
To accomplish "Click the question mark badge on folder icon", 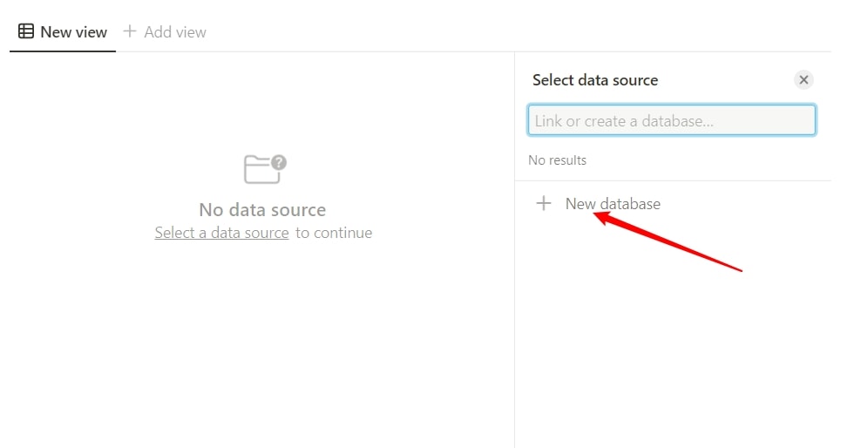I will [279, 162].
